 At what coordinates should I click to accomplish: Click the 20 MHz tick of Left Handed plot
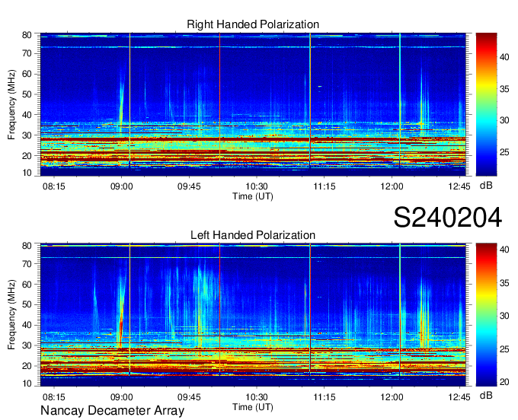(x=27, y=366)
